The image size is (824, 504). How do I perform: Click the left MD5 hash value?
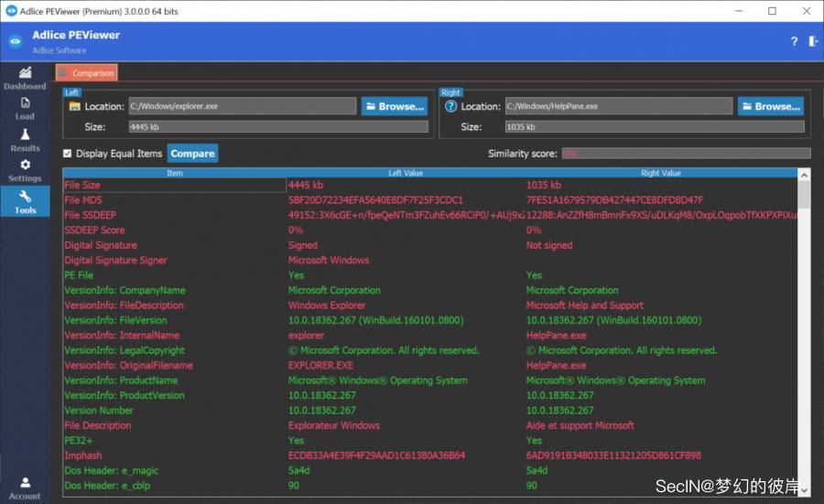[x=375, y=200]
